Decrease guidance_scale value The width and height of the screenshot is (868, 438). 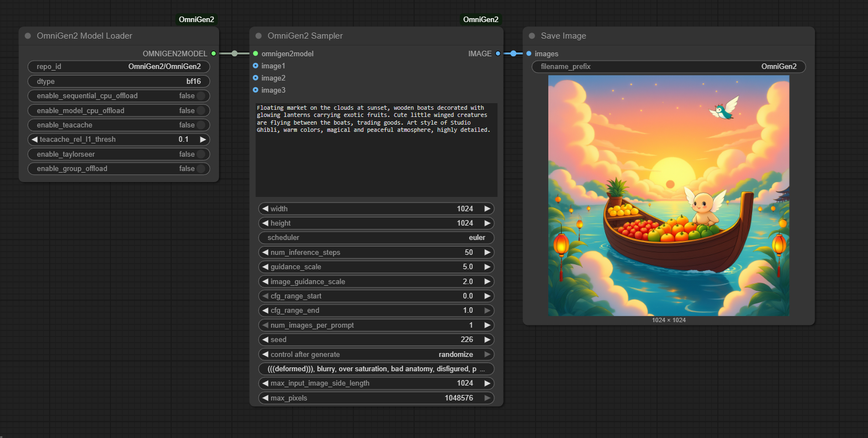pos(266,266)
